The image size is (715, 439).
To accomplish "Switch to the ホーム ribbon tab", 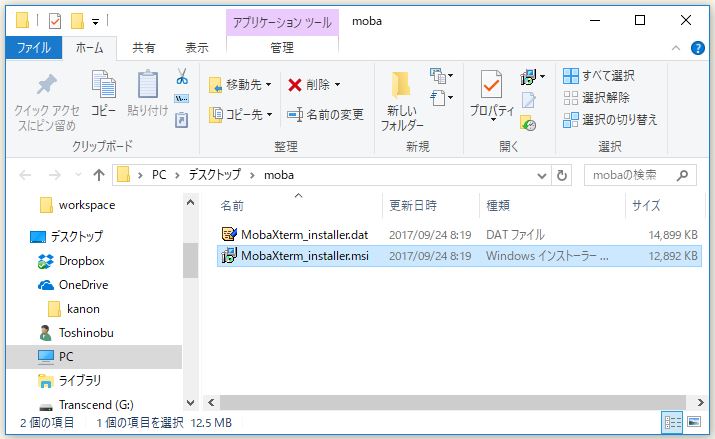I will tap(89, 47).
